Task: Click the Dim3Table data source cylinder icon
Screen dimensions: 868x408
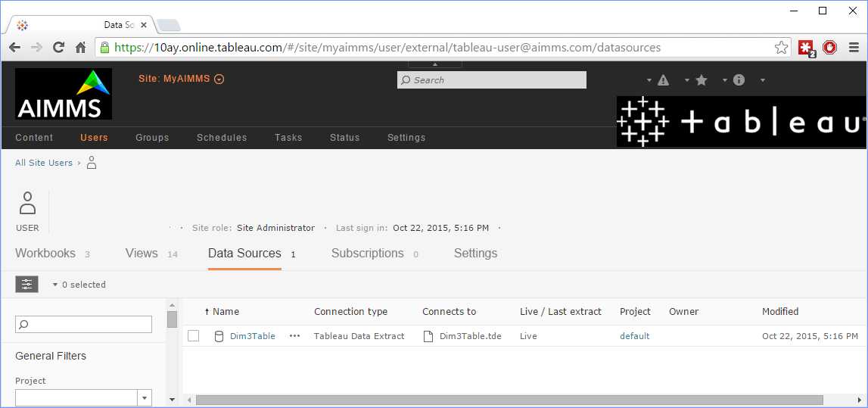Action: click(x=219, y=336)
